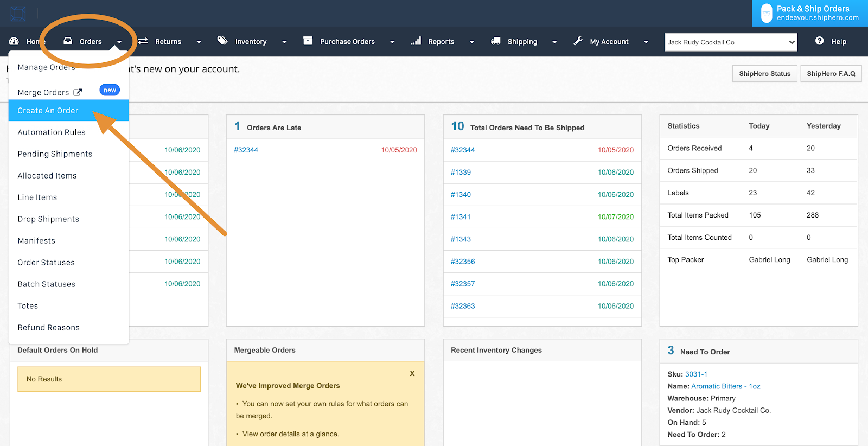This screenshot has width=868, height=446.
Task: Expand the Inventory dropdown caret
Action: pyautogui.click(x=284, y=42)
